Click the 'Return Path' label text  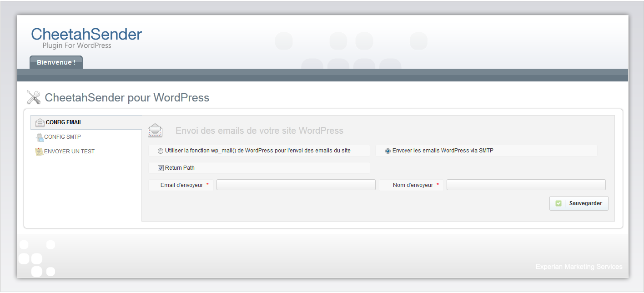click(180, 168)
